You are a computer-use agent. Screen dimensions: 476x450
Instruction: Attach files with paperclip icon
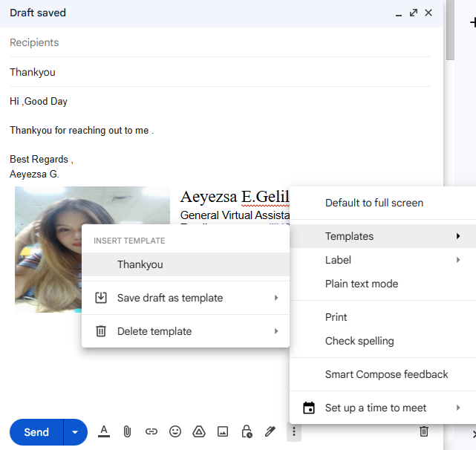point(127,431)
